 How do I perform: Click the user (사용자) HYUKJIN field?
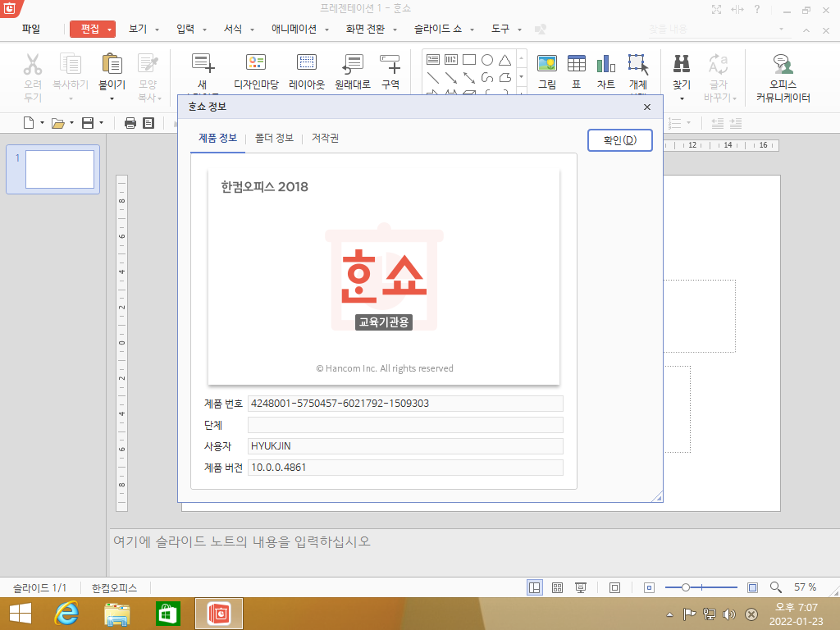tap(405, 446)
